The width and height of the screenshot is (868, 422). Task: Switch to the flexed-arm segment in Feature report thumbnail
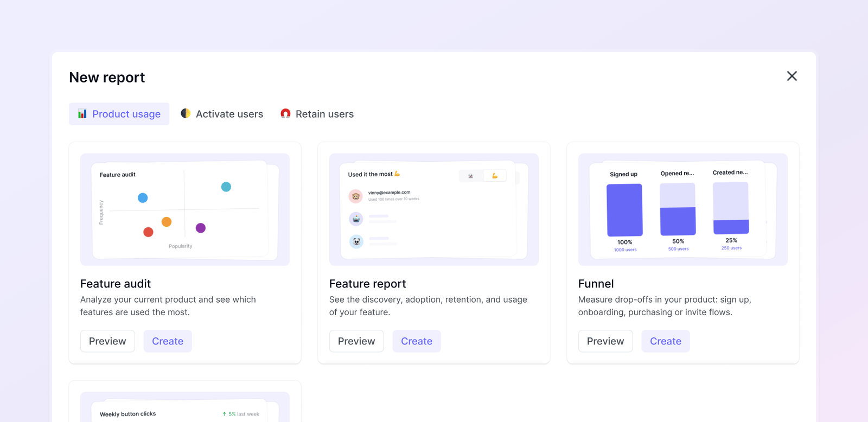[x=495, y=176]
